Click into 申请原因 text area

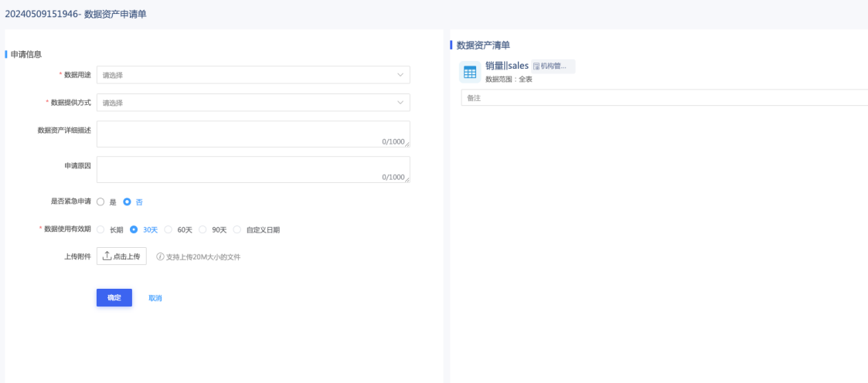pos(254,170)
